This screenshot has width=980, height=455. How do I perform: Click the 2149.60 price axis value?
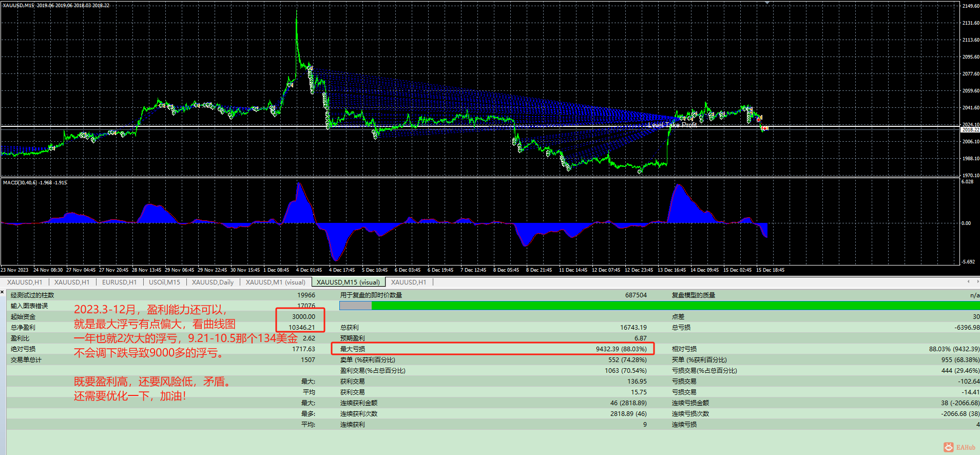971,6
